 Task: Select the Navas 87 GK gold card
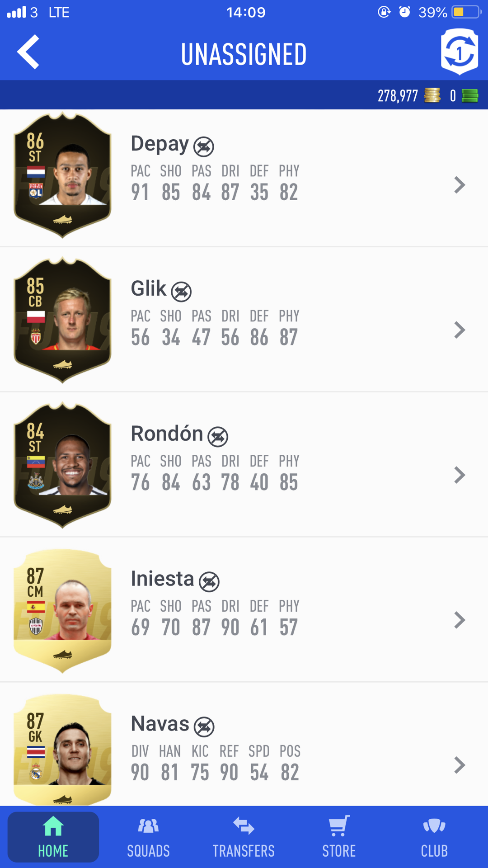click(62, 750)
